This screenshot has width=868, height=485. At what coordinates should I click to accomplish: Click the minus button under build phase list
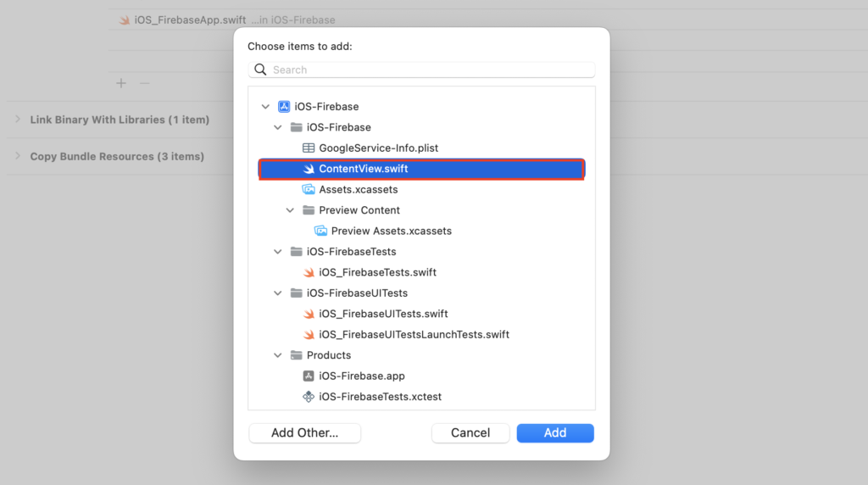pyautogui.click(x=144, y=83)
